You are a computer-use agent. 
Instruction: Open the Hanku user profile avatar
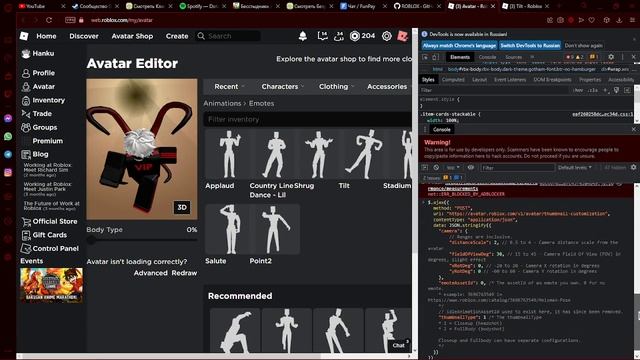(26, 53)
